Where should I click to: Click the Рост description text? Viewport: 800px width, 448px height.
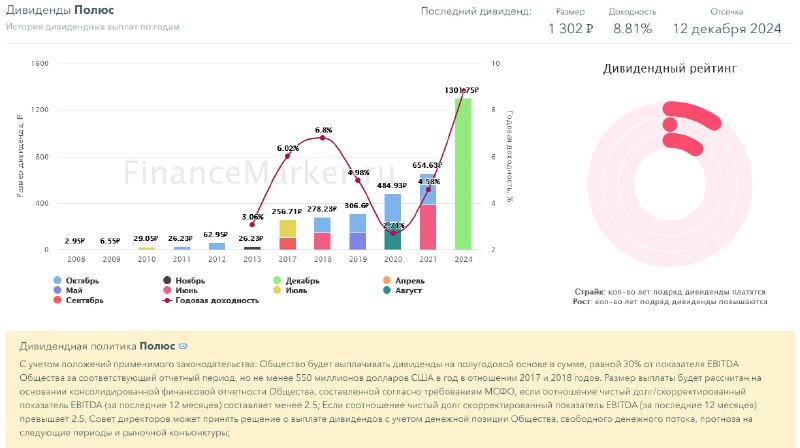tap(670, 302)
